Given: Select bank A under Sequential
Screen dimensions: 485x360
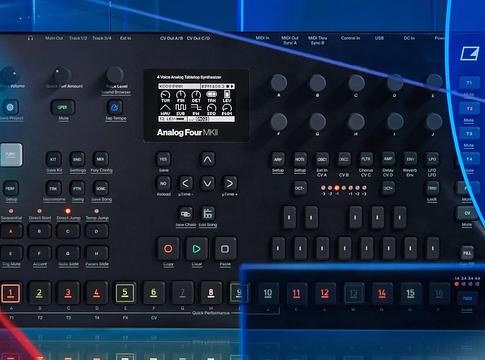Looking at the screenshot, I should pyautogui.click(x=11, y=231).
